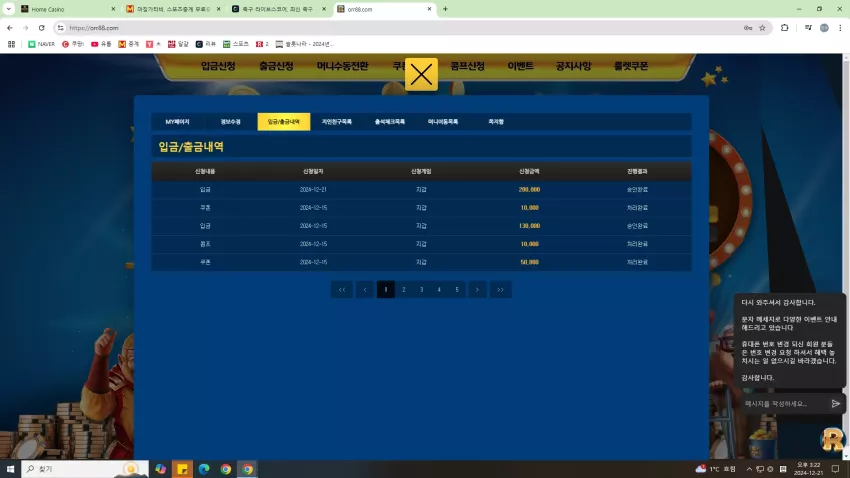Send the chat message with arrow icon
The image size is (850, 478).
[x=835, y=404]
